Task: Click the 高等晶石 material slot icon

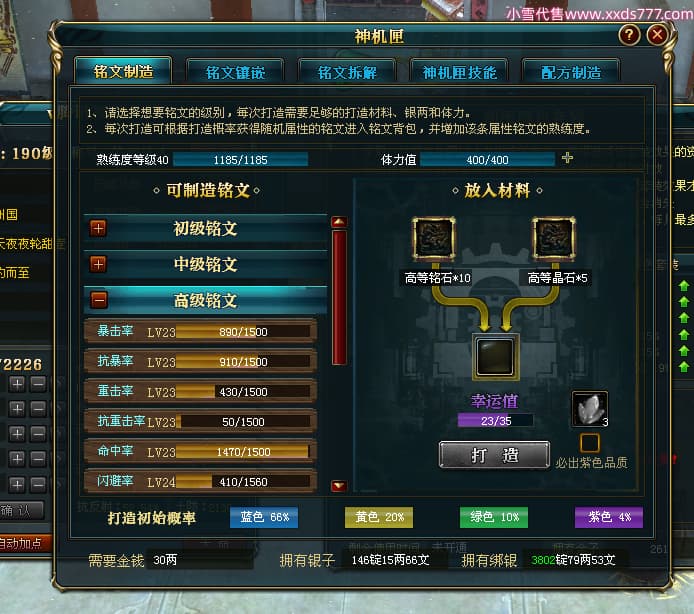Action: point(554,238)
